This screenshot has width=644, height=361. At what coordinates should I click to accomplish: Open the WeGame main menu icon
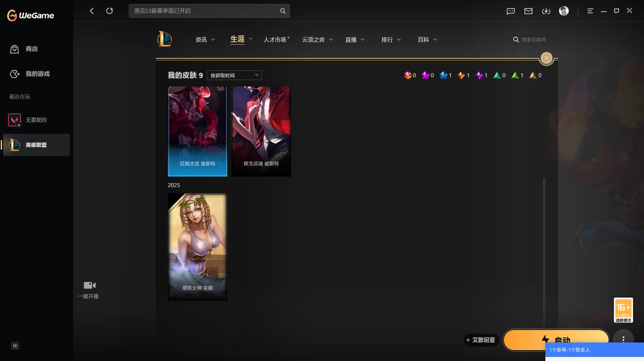click(x=590, y=11)
